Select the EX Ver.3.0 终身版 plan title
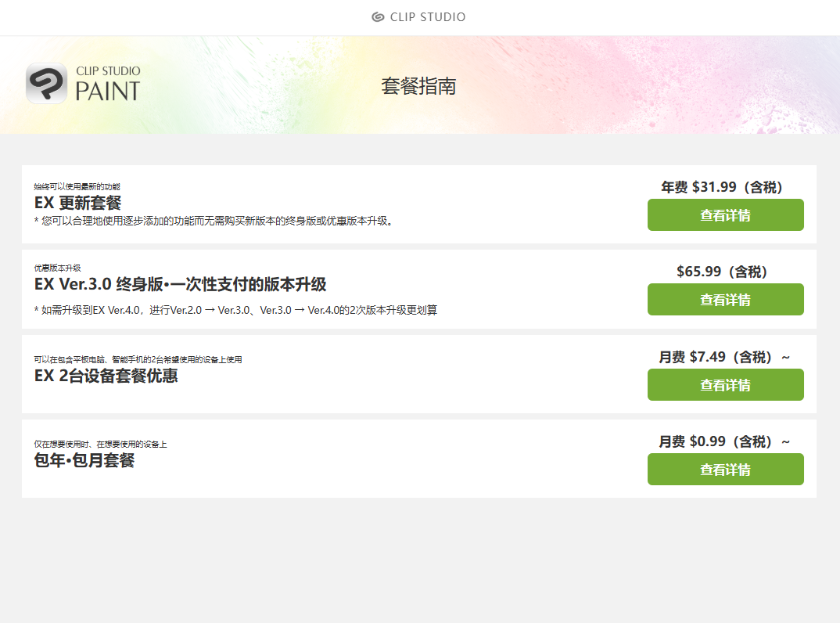 pos(180,284)
